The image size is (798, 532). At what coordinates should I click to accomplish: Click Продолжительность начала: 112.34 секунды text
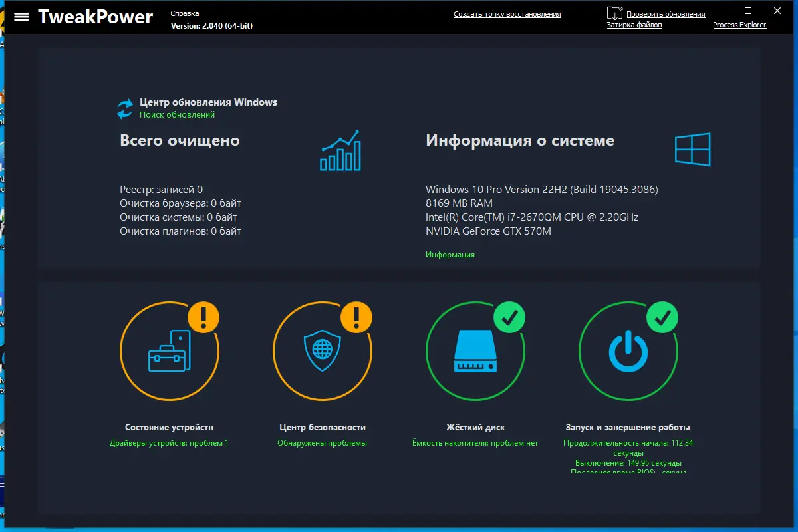[628, 448]
